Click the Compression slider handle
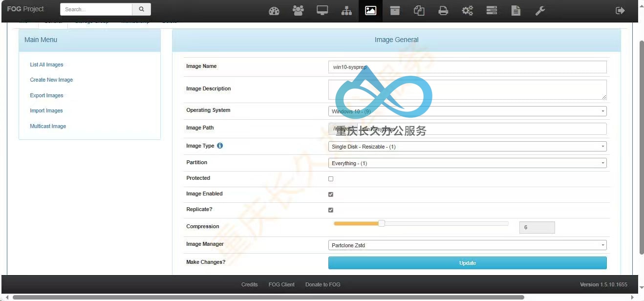 point(382,223)
